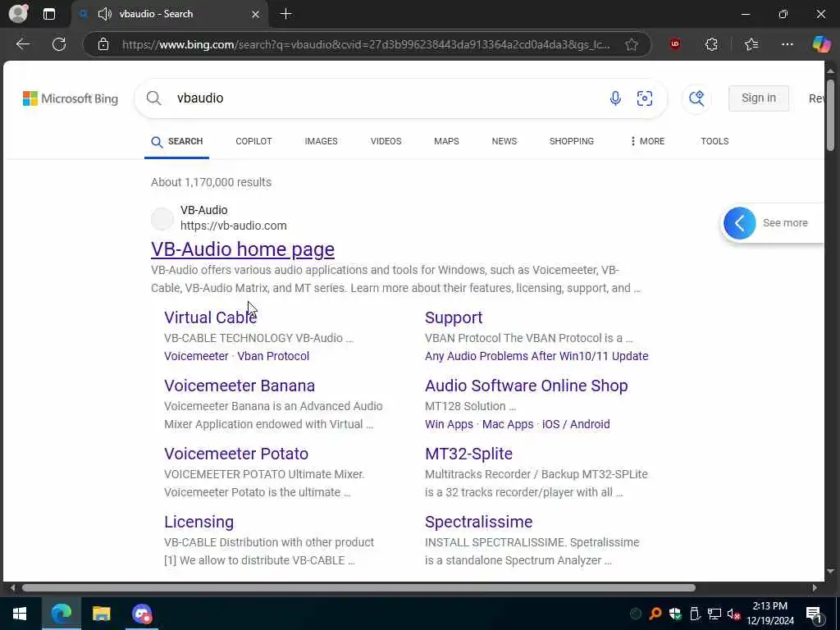
Task: Open a new tab with plus icon
Action: point(286,14)
